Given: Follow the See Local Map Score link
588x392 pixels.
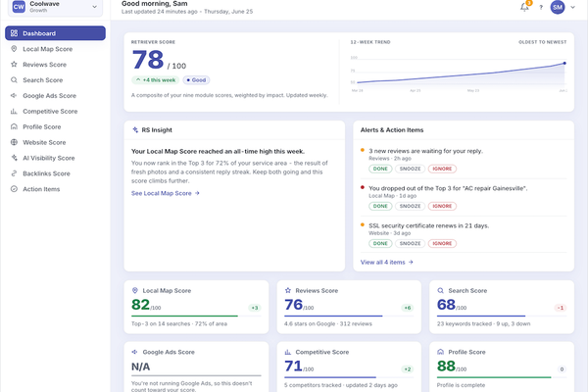Looking at the screenshot, I should click(166, 193).
